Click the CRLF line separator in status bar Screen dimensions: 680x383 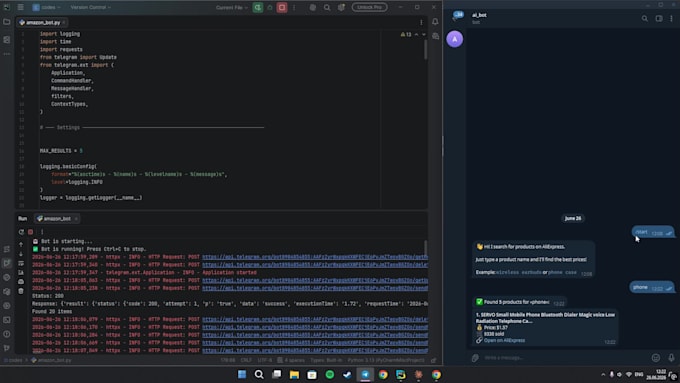pos(246,360)
